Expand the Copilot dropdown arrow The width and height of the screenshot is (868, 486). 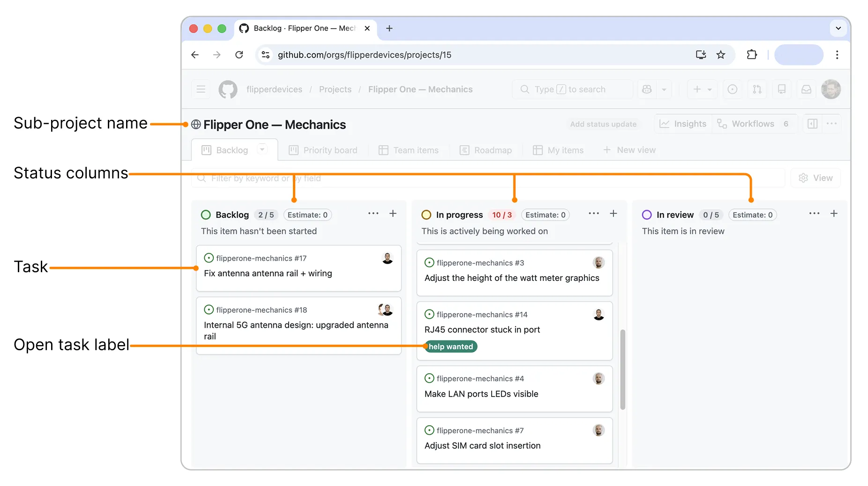[x=664, y=89]
